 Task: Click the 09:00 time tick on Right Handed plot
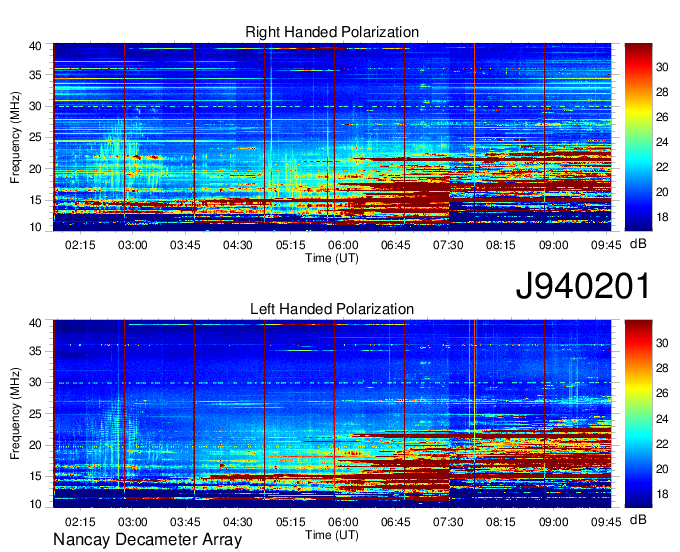553,245
